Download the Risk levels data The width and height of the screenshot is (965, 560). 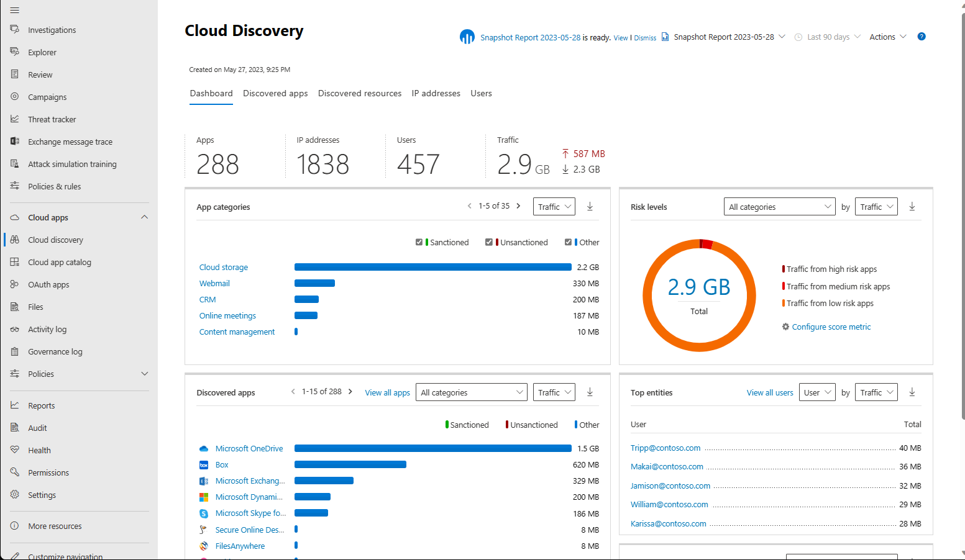[912, 206]
